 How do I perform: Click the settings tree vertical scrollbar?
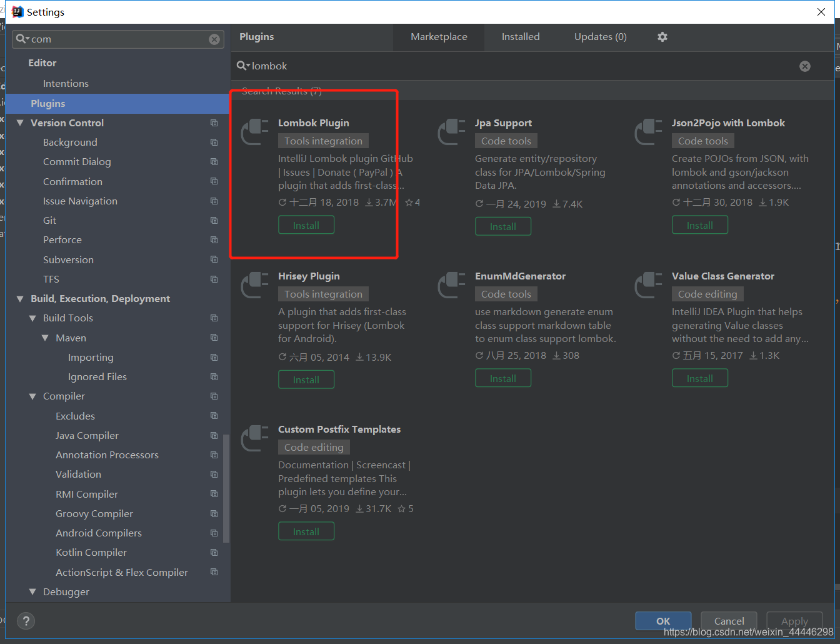coord(226,488)
